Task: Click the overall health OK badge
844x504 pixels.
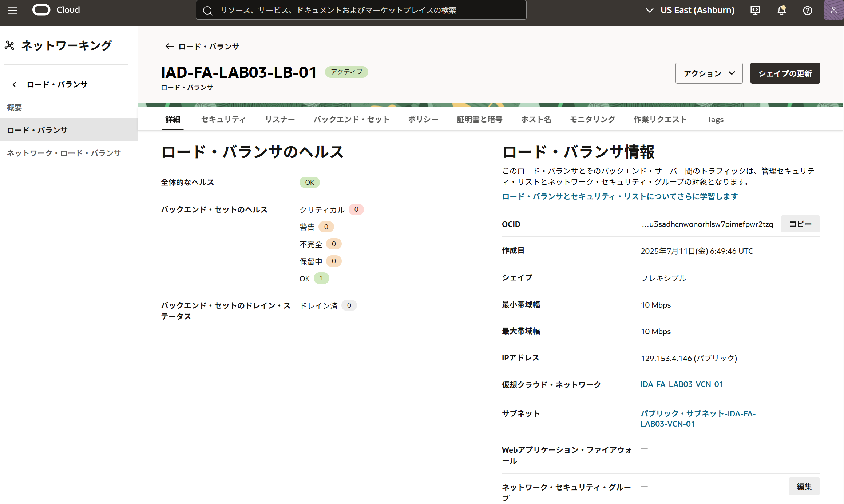Action: tap(309, 182)
